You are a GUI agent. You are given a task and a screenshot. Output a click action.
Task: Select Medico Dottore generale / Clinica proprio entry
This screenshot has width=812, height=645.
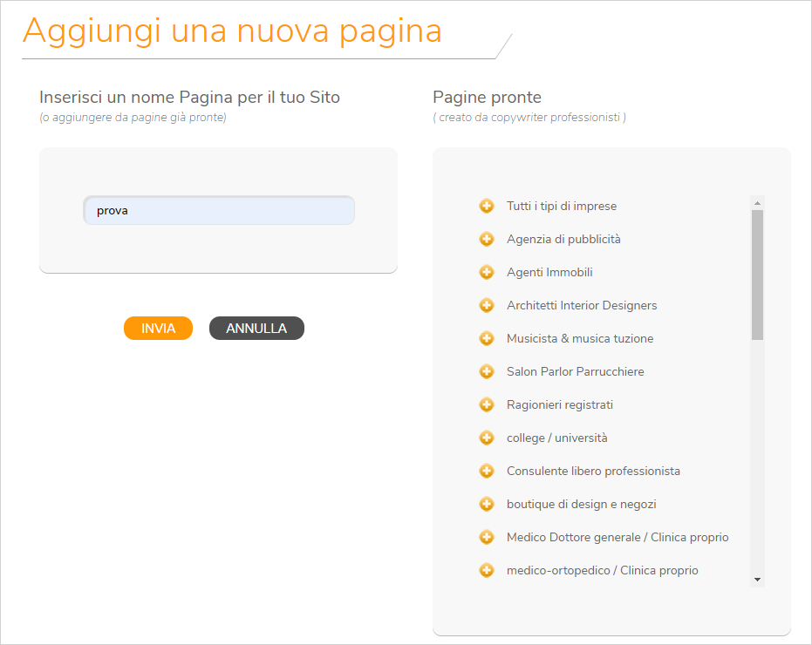pyautogui.click(x=618, y=537)
